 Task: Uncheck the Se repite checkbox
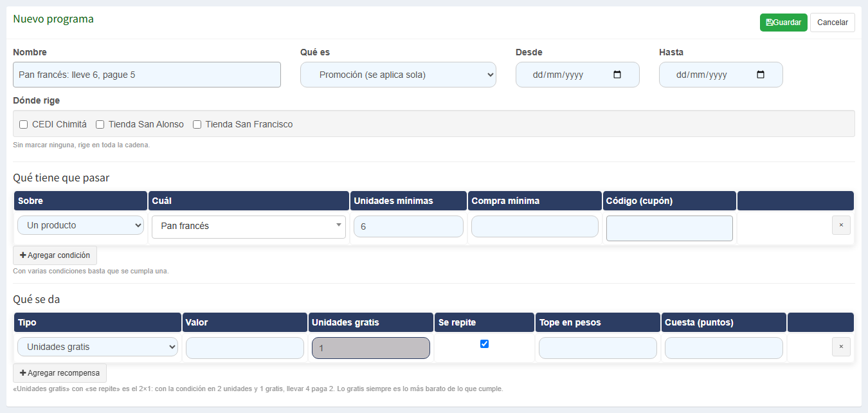(485, 344)
